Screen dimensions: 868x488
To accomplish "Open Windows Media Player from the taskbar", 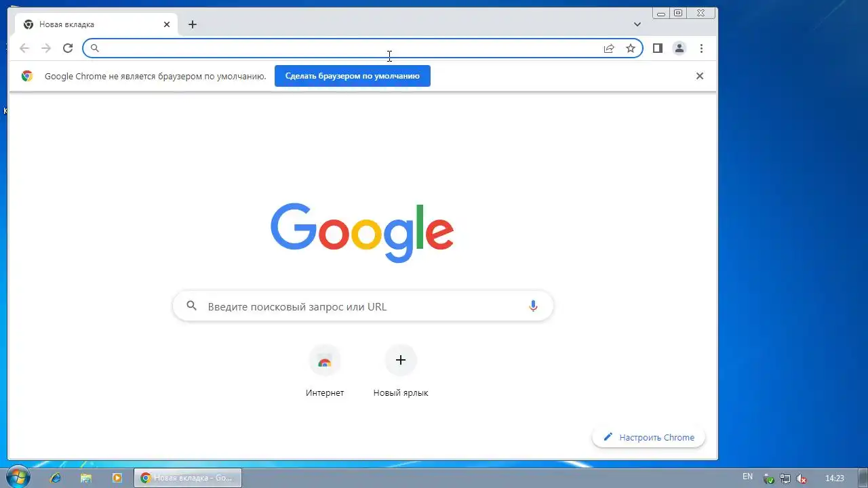I will coord(117,478).
